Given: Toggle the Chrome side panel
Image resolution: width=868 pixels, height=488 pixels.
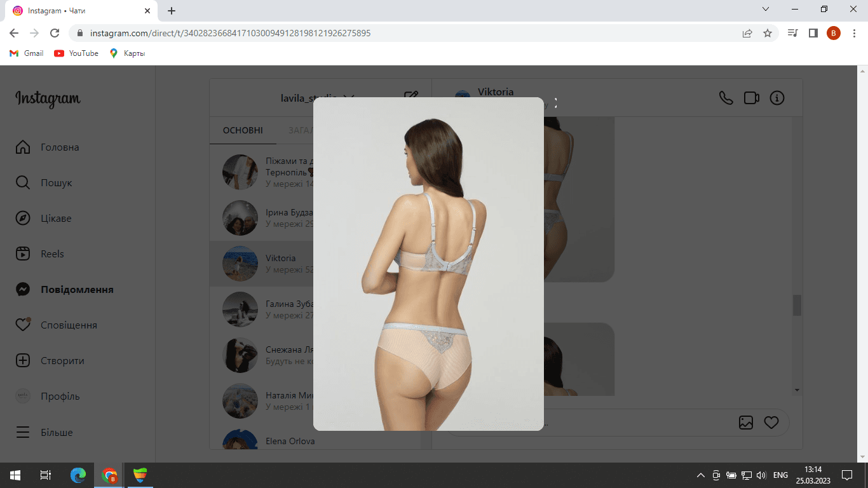Looking at the screenshot, I should click(x=813, y=33).
